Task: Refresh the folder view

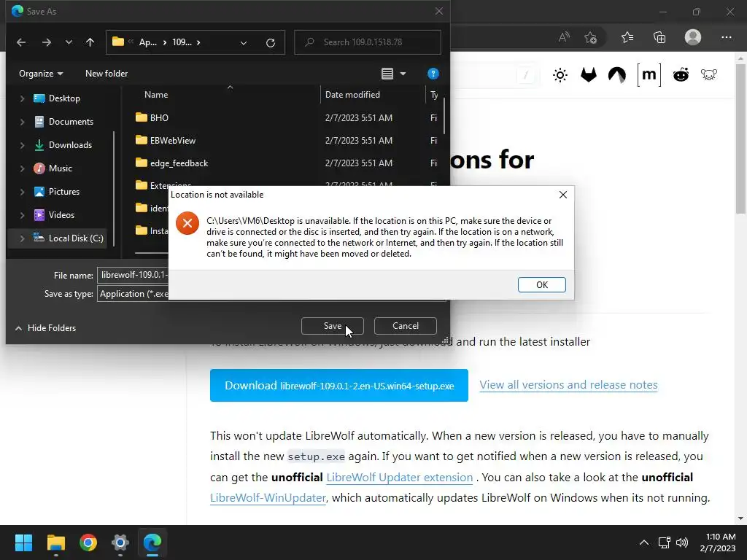Action: click(x=270, y=43)
